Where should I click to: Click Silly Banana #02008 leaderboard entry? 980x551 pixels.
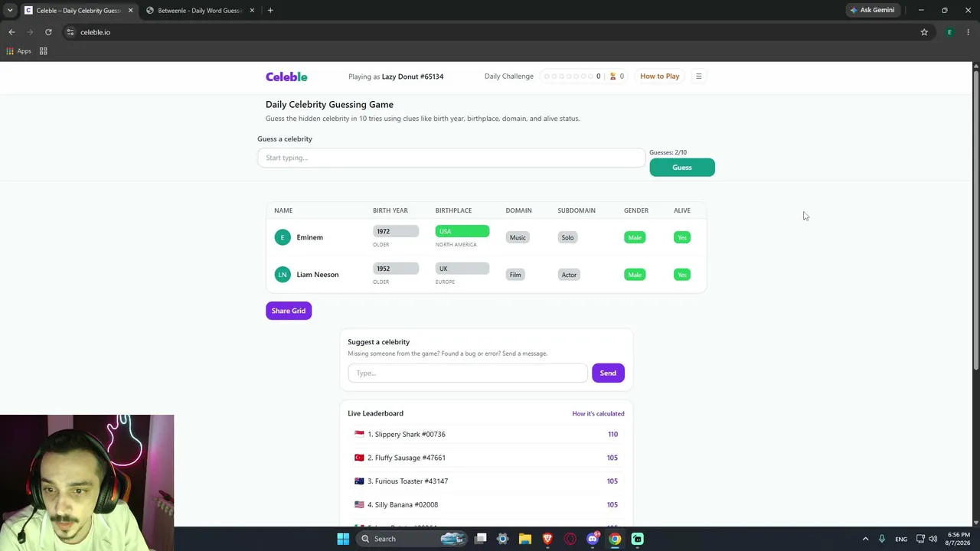(486, 505)
